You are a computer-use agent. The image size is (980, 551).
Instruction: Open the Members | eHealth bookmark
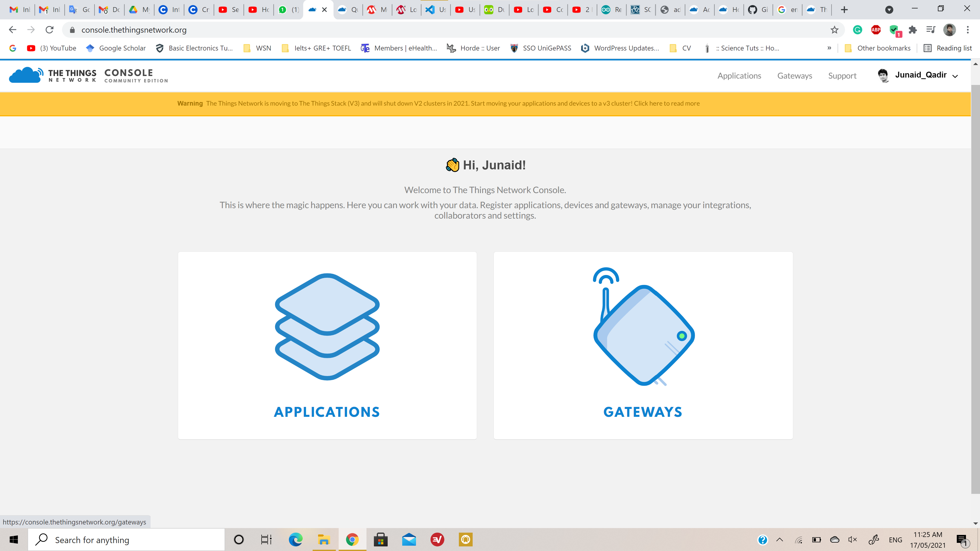(399, 48)
